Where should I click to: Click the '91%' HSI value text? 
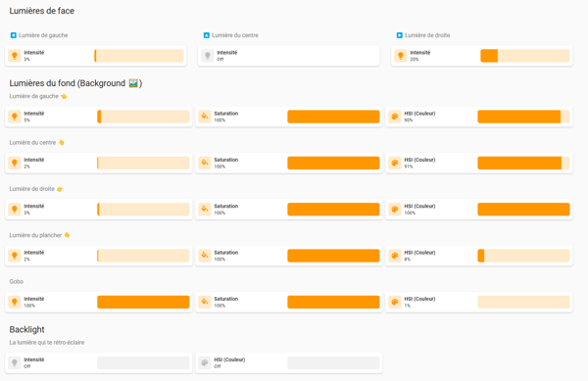coord(409,167)
